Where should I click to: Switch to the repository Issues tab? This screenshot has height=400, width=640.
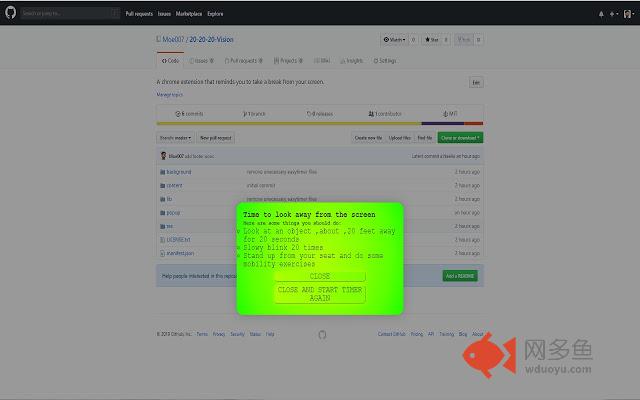click(x=202, y=60)
